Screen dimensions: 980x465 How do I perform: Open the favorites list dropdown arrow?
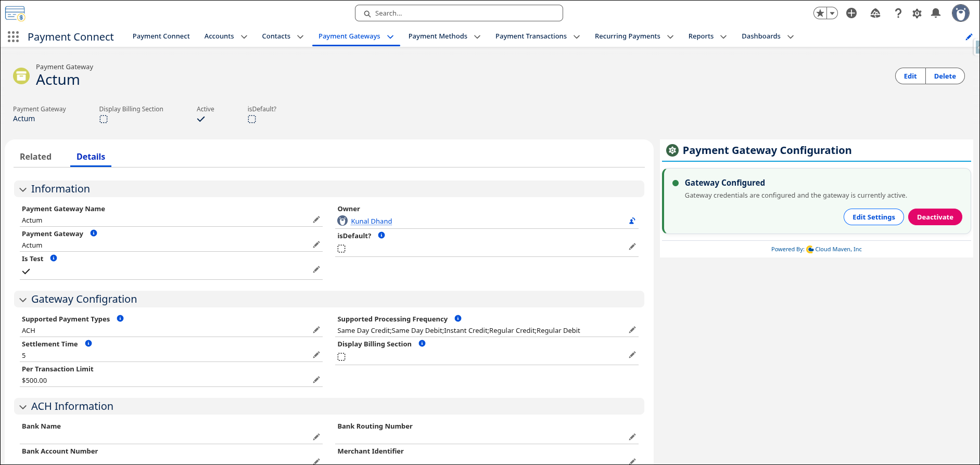click(832, 14)
